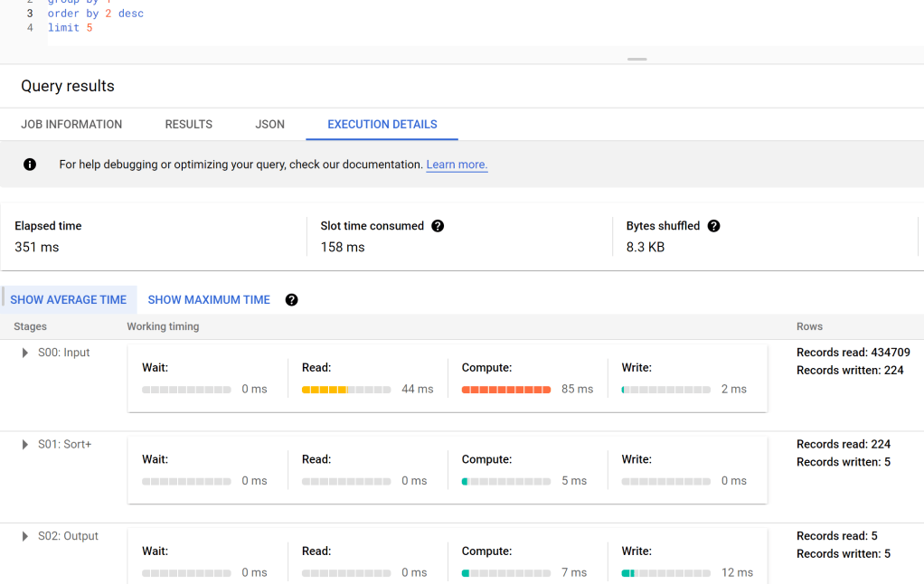
Task: Switch to the Job Information tab
Action: [x=71, y=125]
